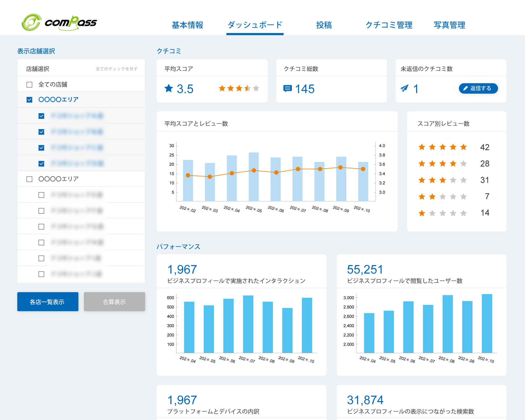Uncheck the second store under the checked area
Screen dimensions: 525x420
coord(41,132)
